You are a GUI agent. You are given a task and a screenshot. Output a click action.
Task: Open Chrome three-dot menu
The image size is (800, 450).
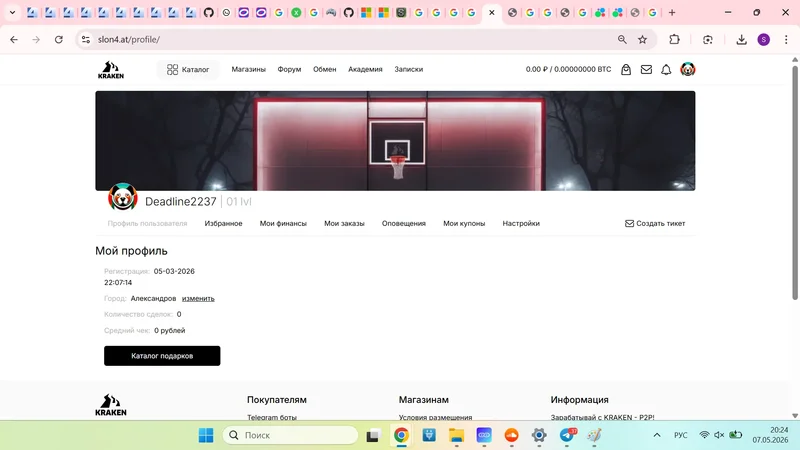coord(786,39)
